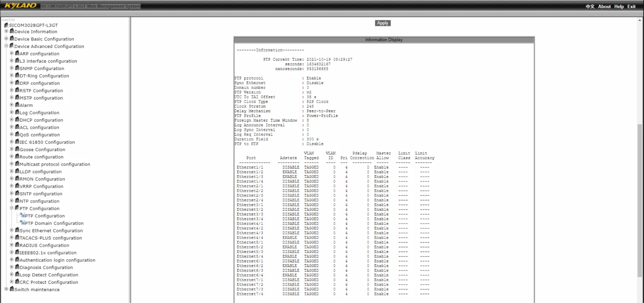Viewport: 644px width, 303px height.
Task: Open IEEE802.1x configuration item
Action: (48, 253)
